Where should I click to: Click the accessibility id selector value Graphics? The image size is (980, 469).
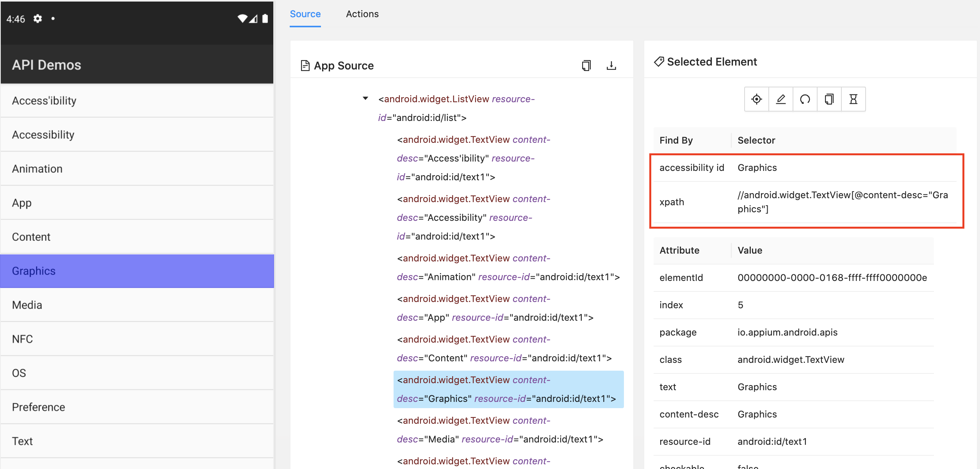pyautogui.click(x=757, y=168)
